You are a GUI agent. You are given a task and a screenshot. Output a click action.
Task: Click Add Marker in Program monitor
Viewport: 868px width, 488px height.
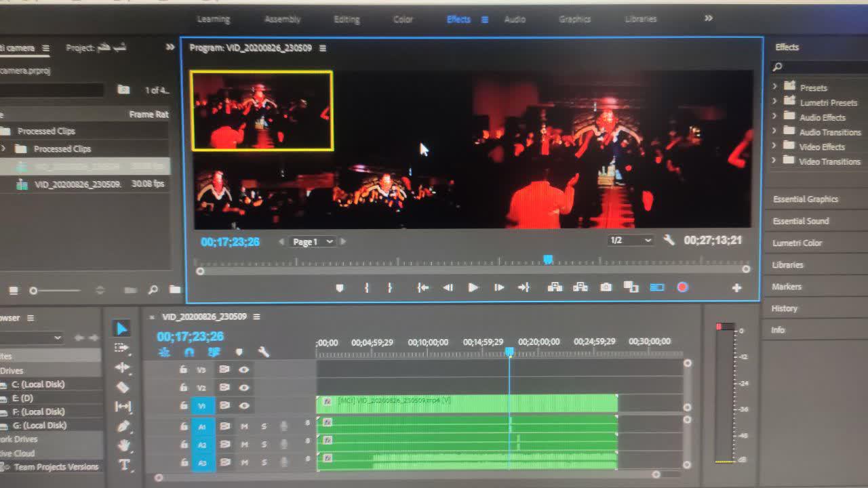click(340, 287)
